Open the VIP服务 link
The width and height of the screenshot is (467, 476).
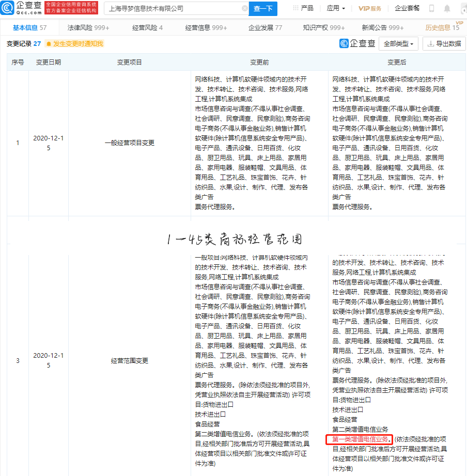click(x=369, y=8)
